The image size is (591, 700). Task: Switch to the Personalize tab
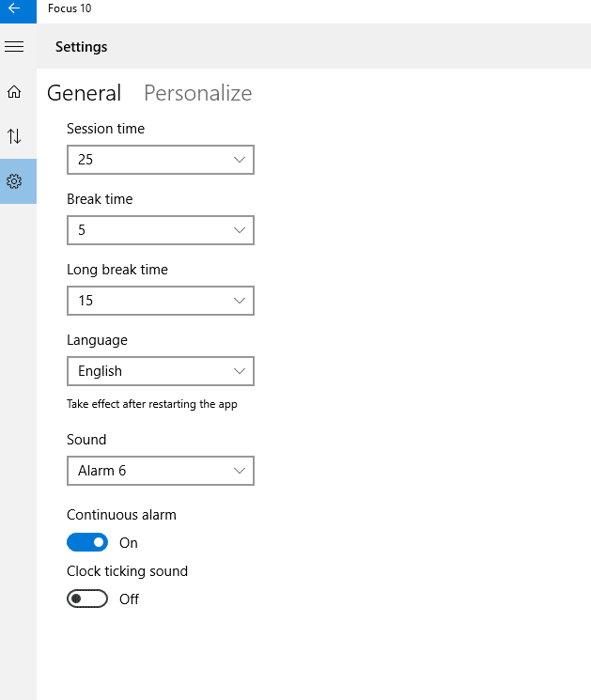[197, 93]
